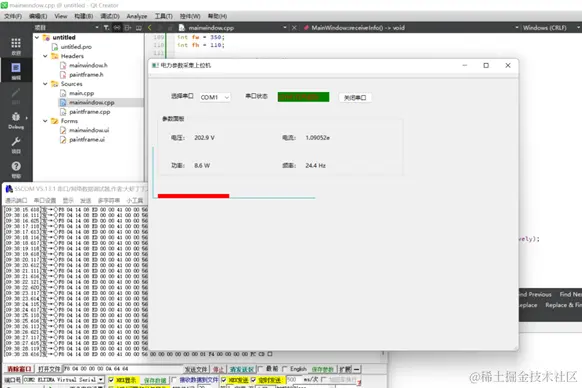Toggle the HEX发送 checkbox
582x388 pixels.
click(x=223, y=380)
